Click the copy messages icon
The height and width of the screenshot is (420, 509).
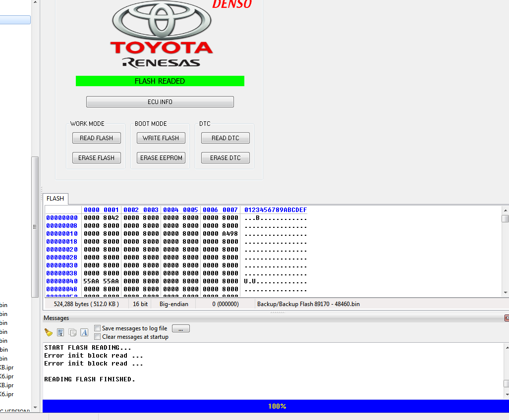pyautogui.click(x=72, y=332)
